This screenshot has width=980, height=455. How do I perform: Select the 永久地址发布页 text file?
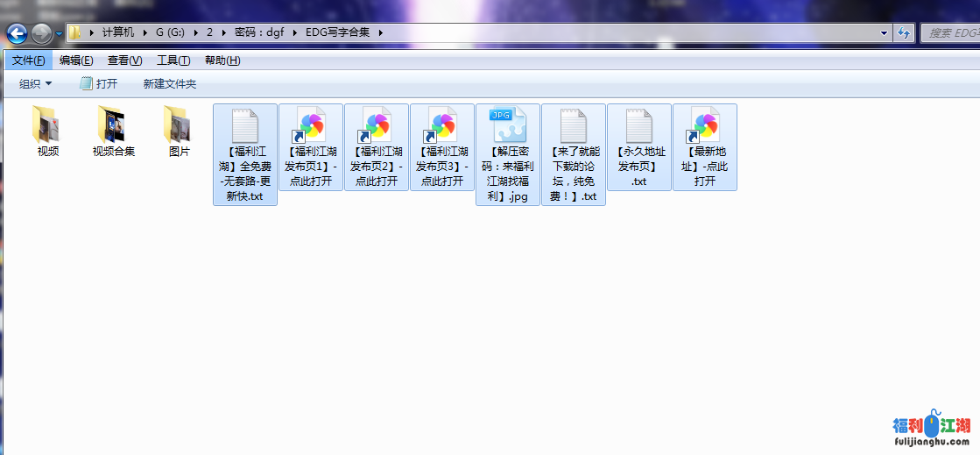(x=639, y=128)
